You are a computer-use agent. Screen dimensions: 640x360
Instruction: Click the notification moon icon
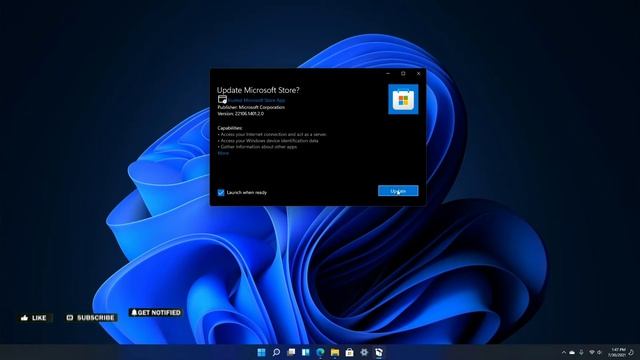632,352
